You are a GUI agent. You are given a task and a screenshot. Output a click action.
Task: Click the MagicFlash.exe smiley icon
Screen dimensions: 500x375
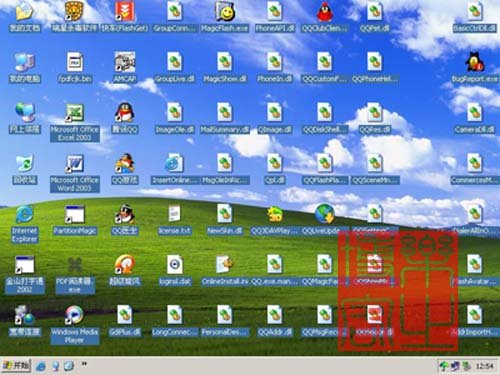[x=225, y=12]
